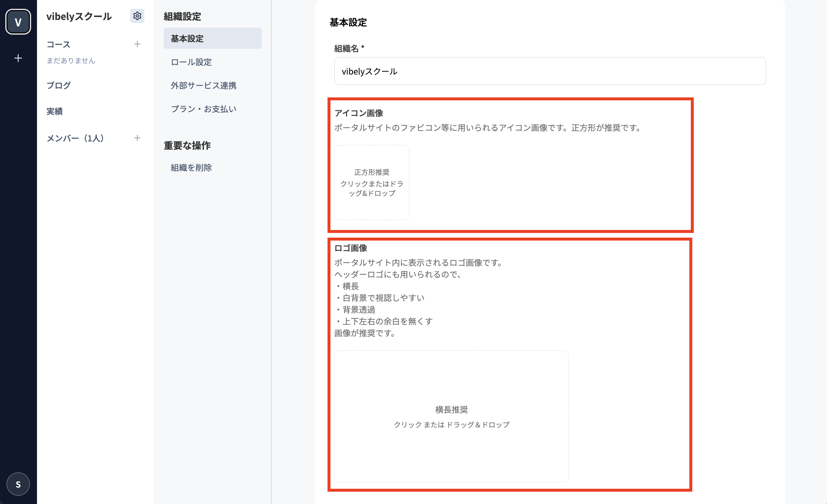Open the ブログ section
The image size is (827, 504).
[x=58, y=85]
